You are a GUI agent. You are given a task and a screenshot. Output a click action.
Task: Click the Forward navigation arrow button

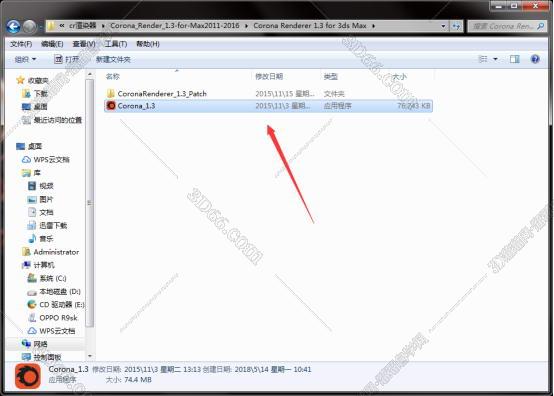pos(30,26)
